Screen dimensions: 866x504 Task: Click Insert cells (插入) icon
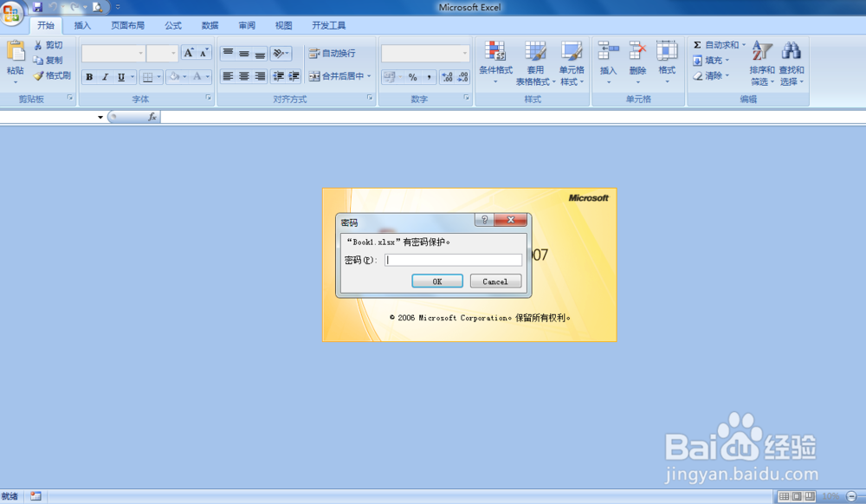tap(608, 51)
